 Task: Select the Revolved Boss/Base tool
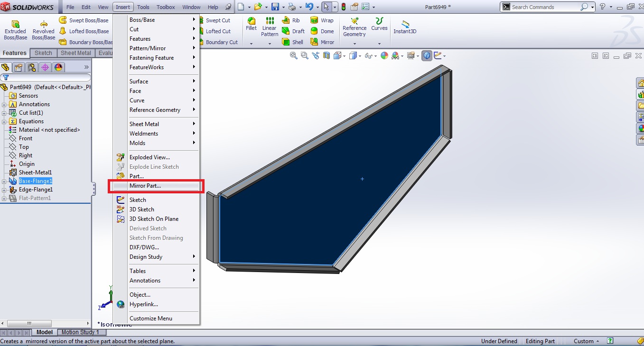[x=43, y=28]
